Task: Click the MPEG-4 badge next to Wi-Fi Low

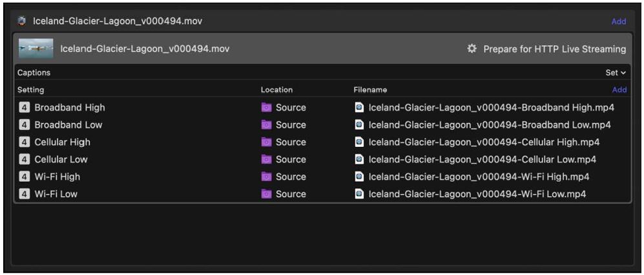Action: 25,193
